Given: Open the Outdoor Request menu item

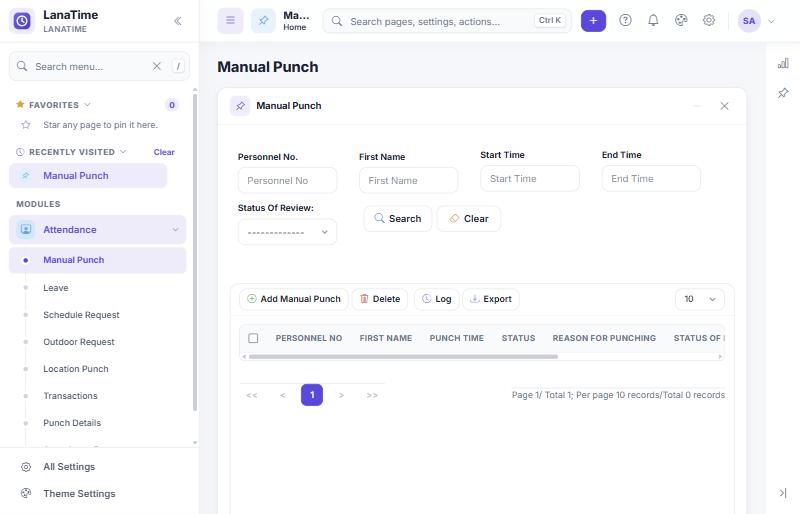Looking at the screenshot, I should tap(79, 342).
